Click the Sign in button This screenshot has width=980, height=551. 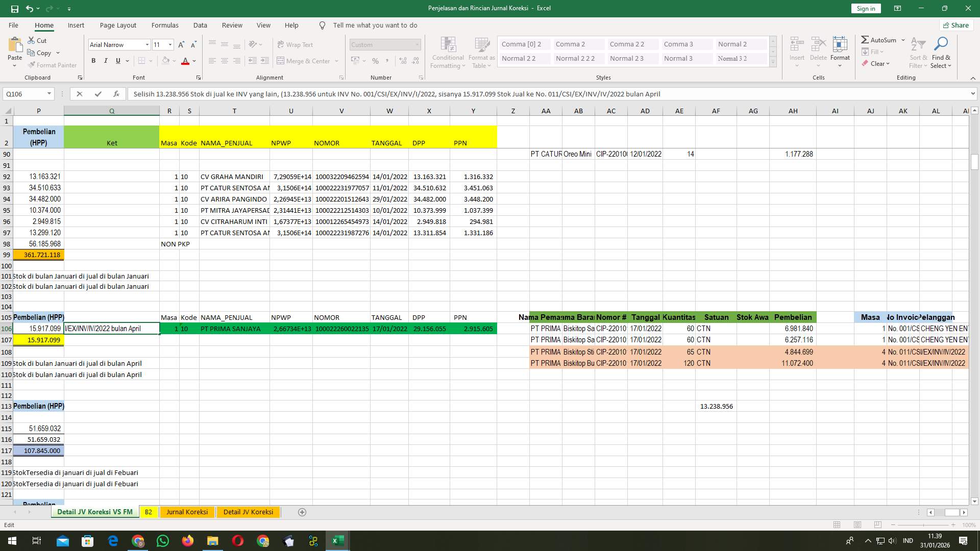coord(865,8)
